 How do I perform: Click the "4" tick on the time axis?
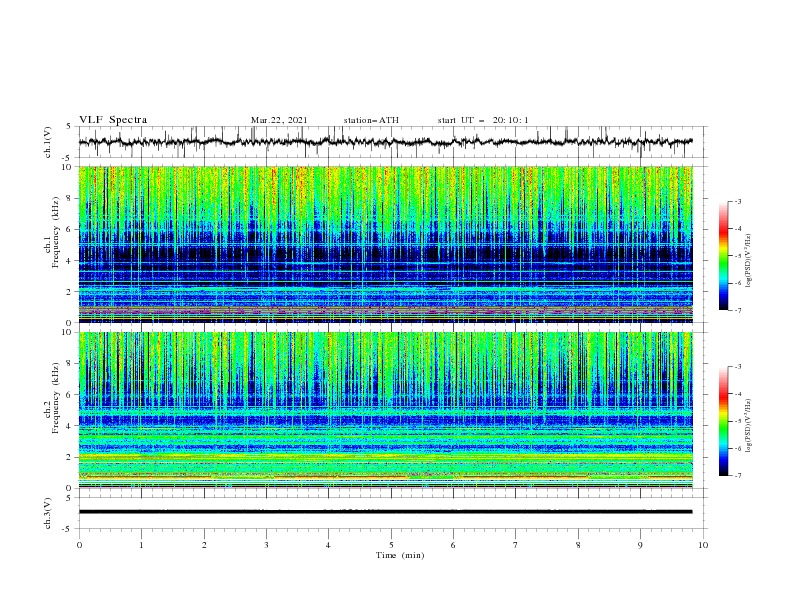point(329,545)
